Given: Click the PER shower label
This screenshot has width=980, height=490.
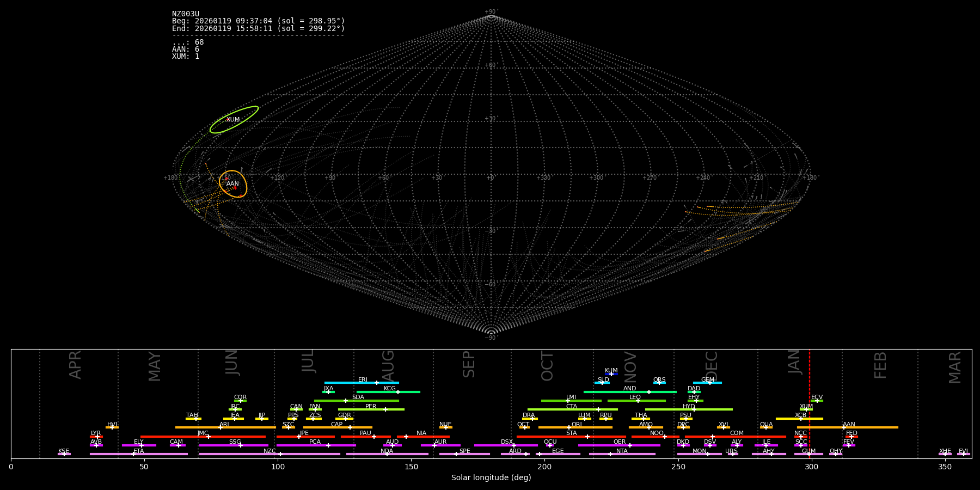Looking at the screenshot, I should [x=371, y=407].
